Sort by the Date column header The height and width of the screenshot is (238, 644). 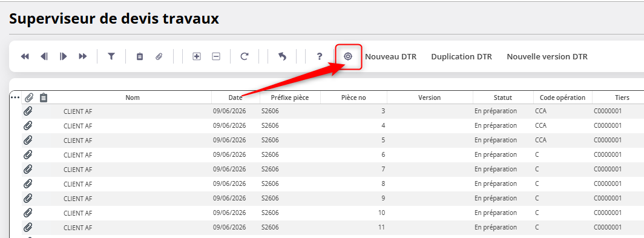point(236,98)
